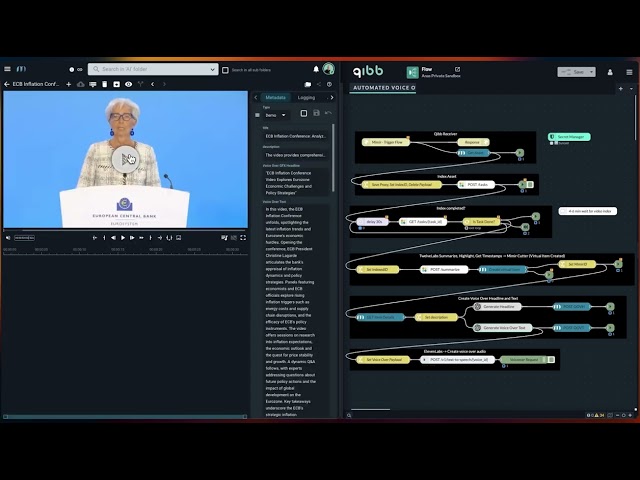Click the trash delete icon

click(x=104, y=84)
